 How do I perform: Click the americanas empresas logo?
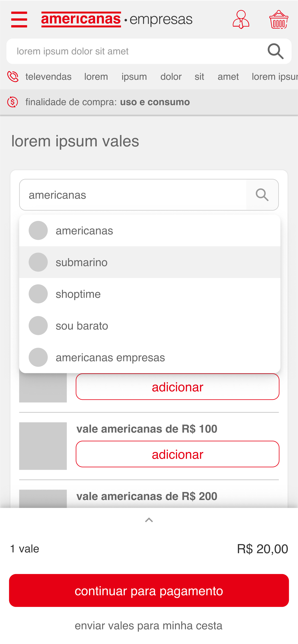pyautogui.click(x=117, y=19)
